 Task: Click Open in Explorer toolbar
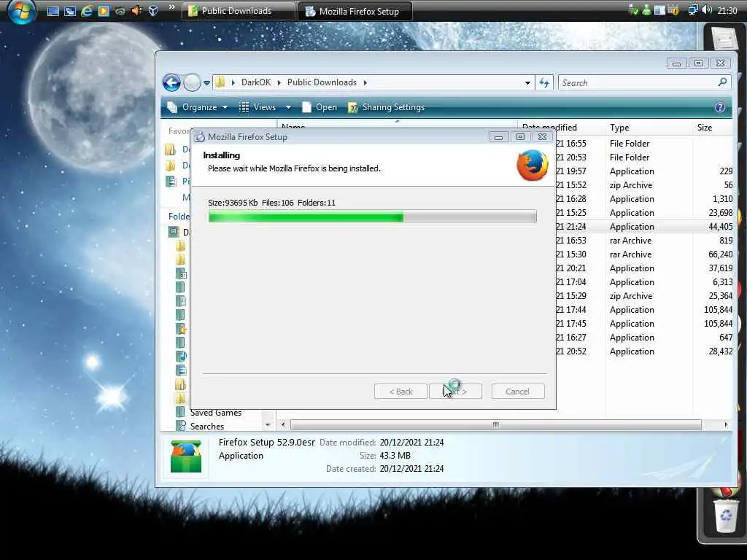[320, 107]
